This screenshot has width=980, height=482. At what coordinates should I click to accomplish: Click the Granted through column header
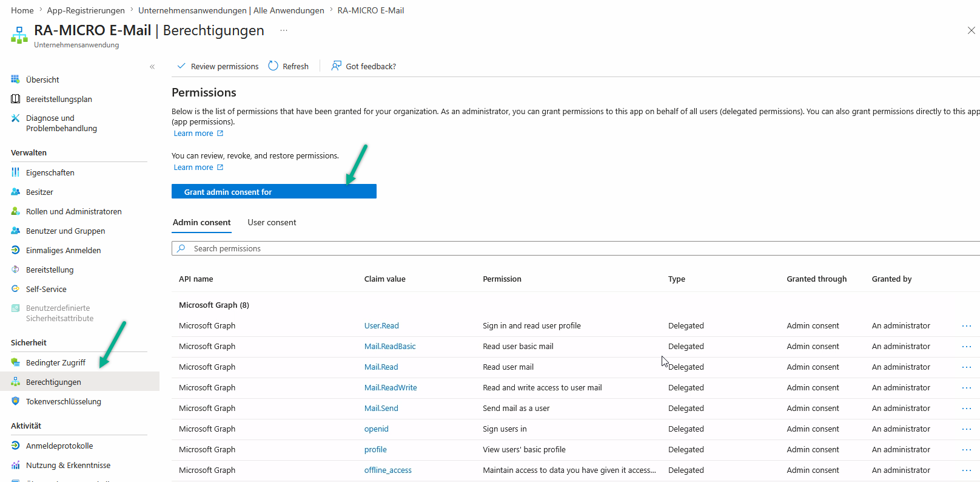[817, 279]
